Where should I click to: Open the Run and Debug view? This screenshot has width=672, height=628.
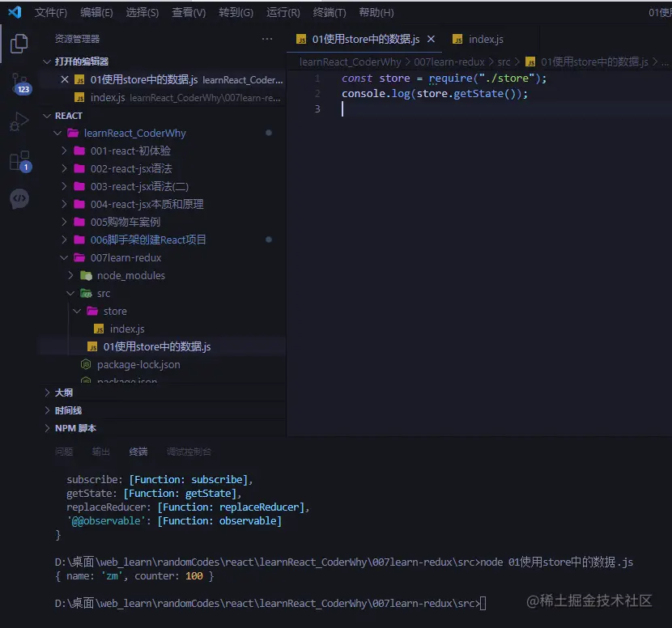(x=19, y=121)
